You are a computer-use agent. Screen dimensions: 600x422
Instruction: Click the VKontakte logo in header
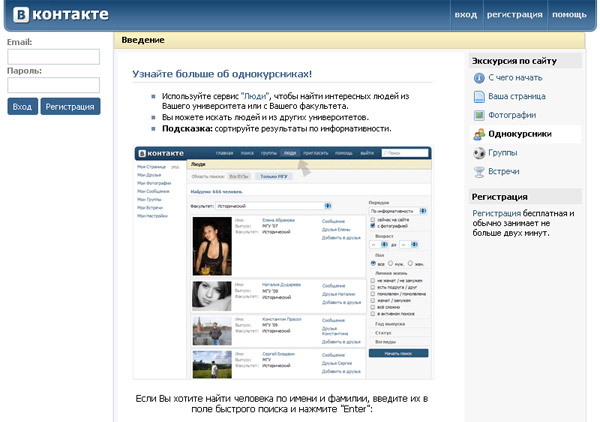click(61, 15)
